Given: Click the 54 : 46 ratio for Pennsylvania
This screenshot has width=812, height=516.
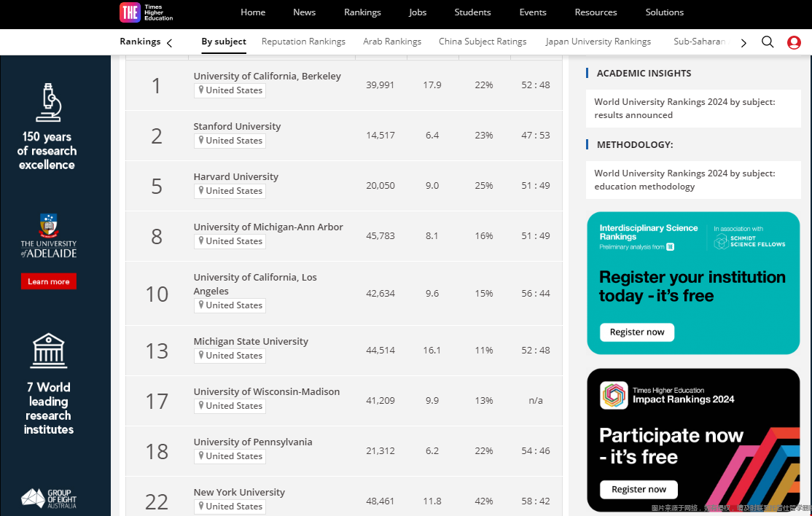Looking at the screenshot, I should pyautogui.click(x=536, y=451).
